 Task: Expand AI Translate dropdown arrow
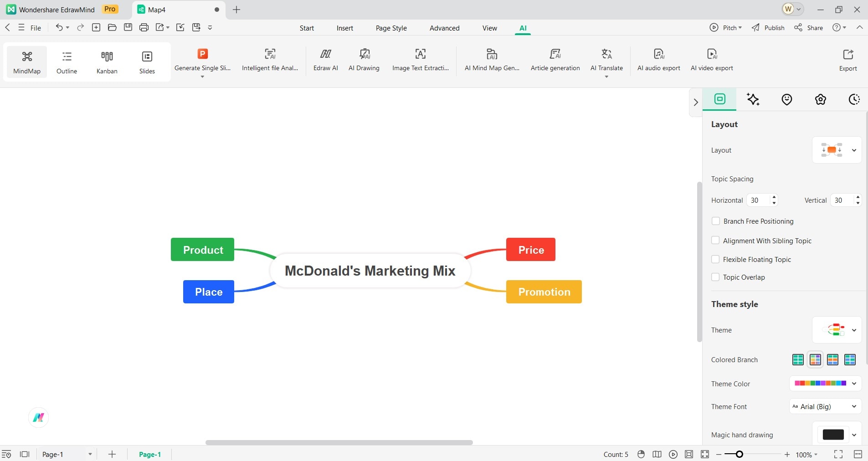tap(606, 77)
